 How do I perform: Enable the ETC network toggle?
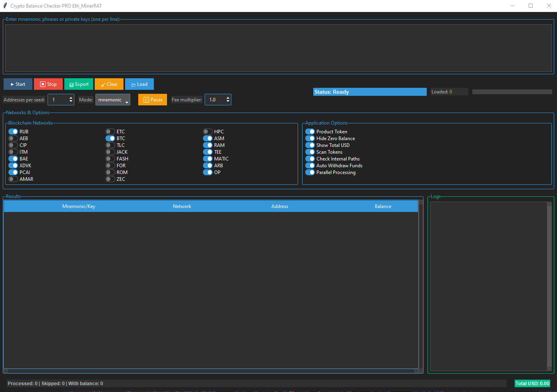(x=110, y=131)
